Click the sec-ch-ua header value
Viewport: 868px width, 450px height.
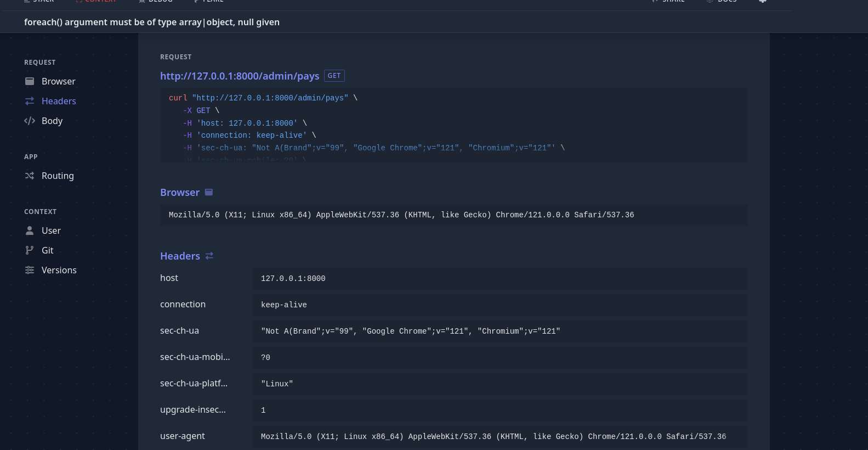(x=500, y=331)
